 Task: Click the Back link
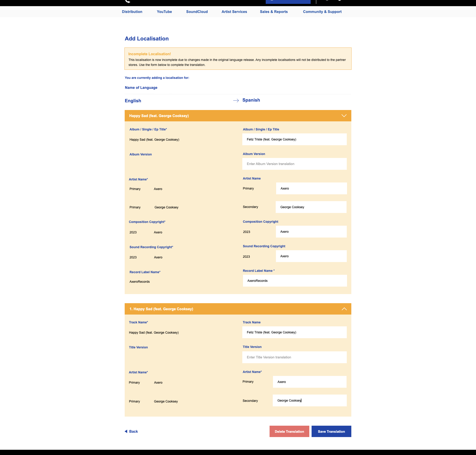[x=133, y=431]
